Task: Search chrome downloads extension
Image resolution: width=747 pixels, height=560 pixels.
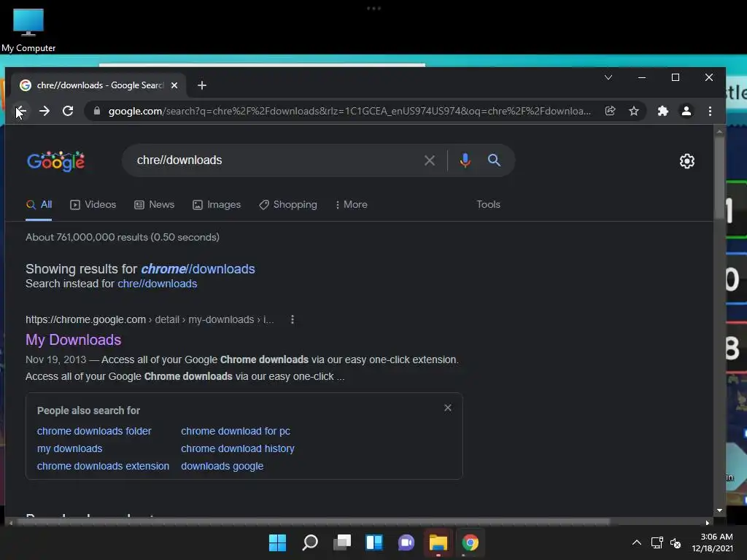Action: (103, 466)
